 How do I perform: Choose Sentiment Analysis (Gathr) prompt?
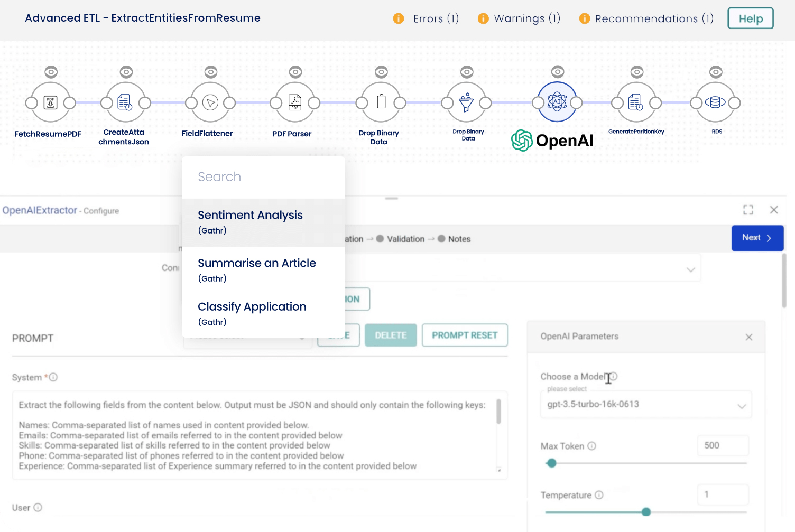pos(263,222)
